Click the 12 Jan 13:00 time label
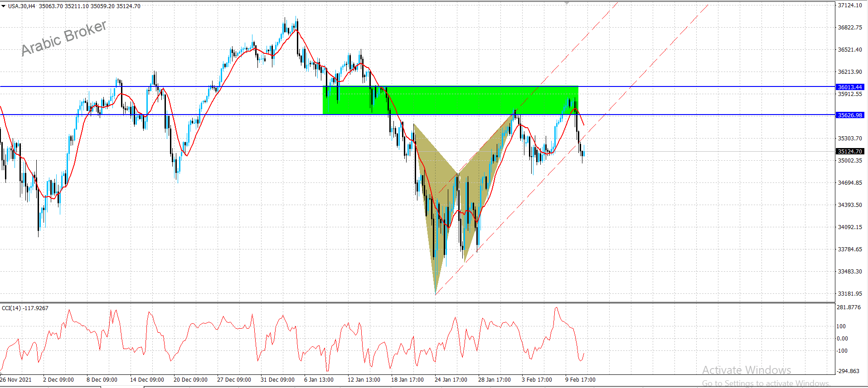 pyautogui.click(x=364, y=380)
